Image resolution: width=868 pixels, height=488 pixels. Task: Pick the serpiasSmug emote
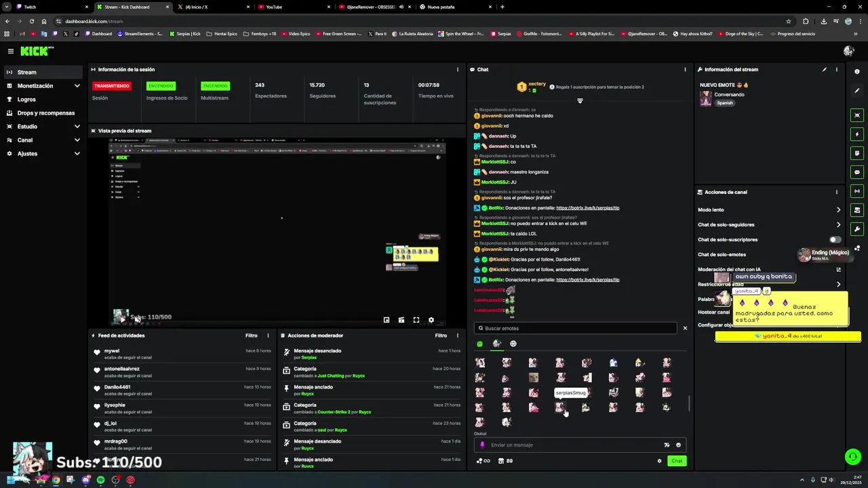[x=559, y=407]
